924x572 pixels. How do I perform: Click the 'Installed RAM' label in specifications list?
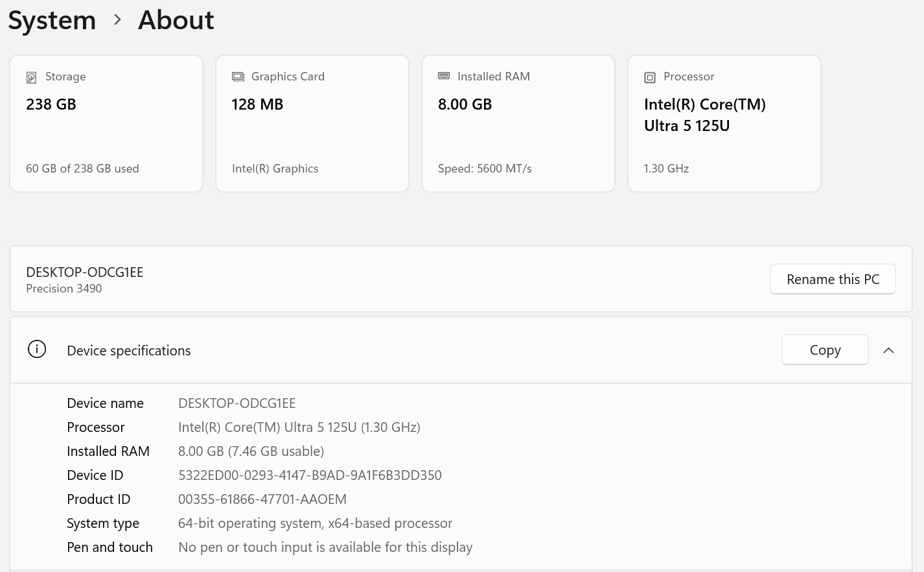coord(108,451)
